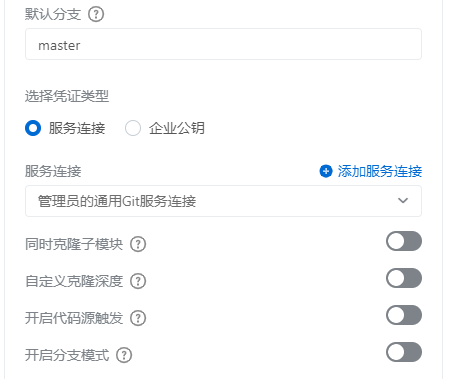Click the 开启分支模式 label text
The width and height of the screenshot is (449, 379).
(x=67, y=355)
